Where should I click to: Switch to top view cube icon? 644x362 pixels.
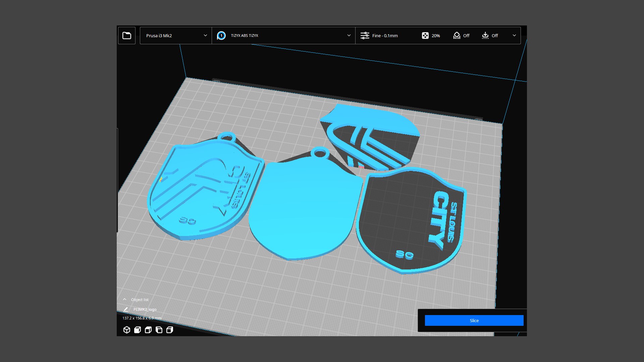[x=148, y=330]
